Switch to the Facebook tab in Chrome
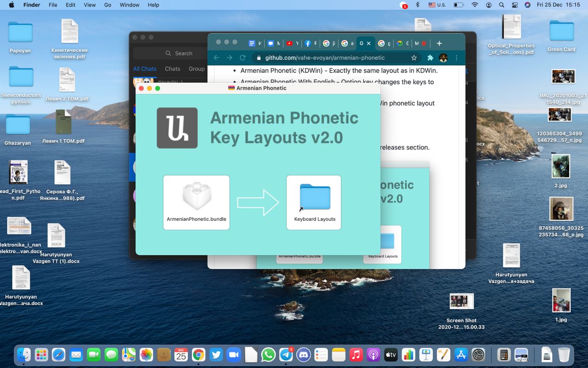Viewport: 588px width, 368px height. 311,43
